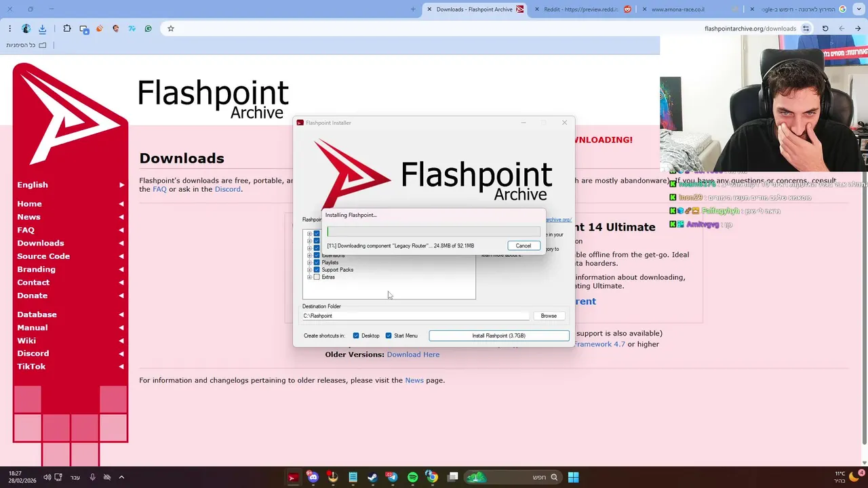Open Flashpoint installer in the taskbar
The height and width of the screenshot is (488, 868).
(293, 477)
